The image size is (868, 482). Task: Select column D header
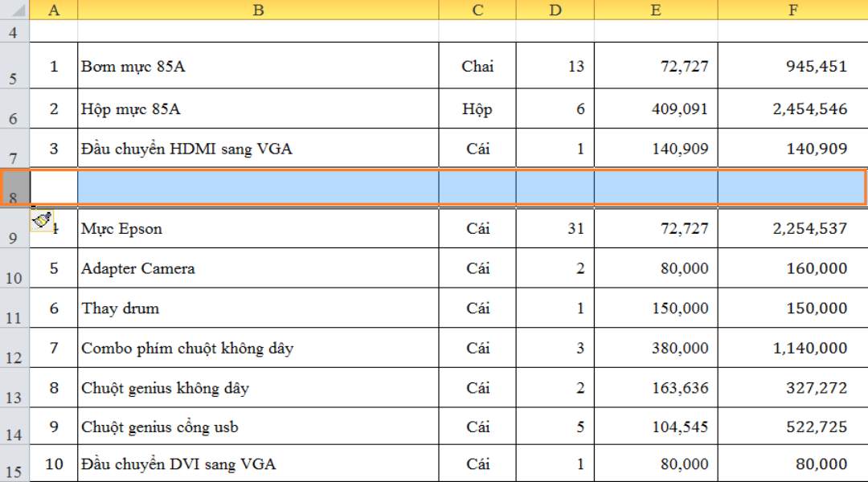point(555,10)
